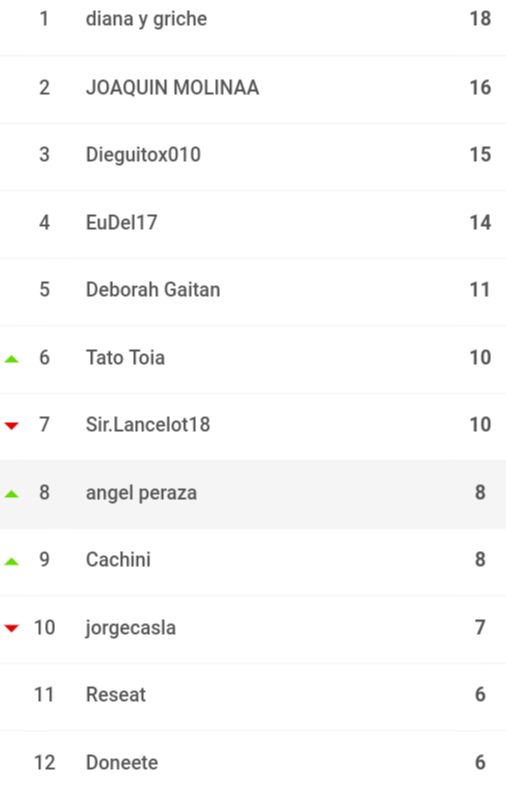The width and height of the screenshot is (506, 786).
Task: Click rank number 3 in the list
Action: [44, 155]
